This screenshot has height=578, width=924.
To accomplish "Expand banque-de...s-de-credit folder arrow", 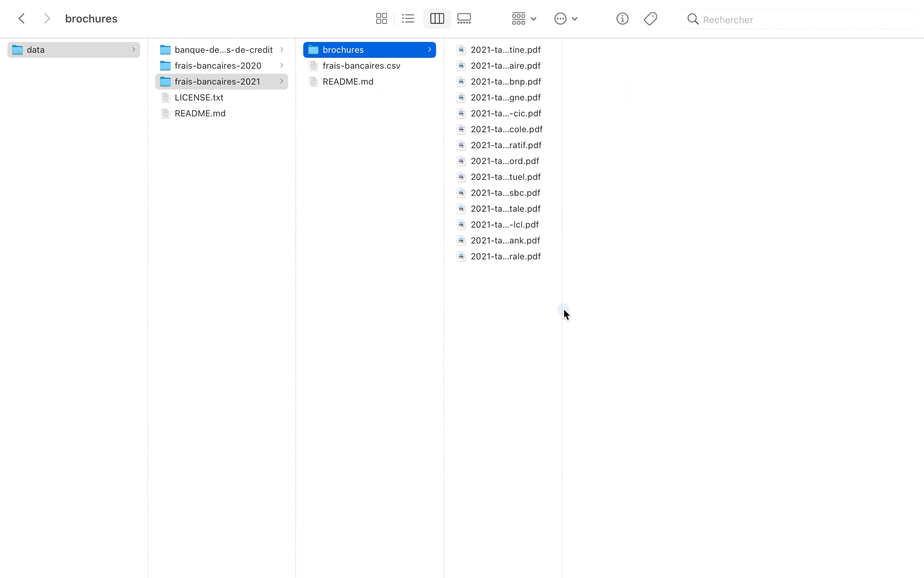I will [281, 49].
